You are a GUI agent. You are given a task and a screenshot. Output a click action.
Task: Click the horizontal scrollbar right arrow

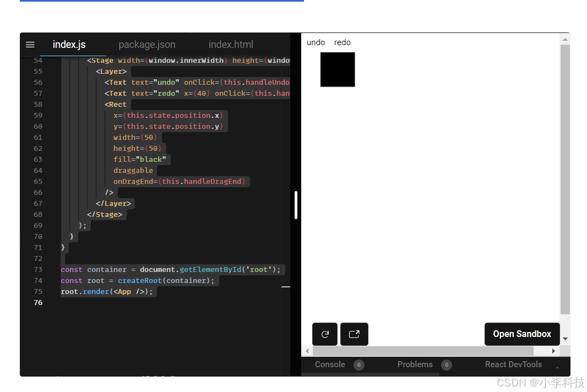pos(554,351)
